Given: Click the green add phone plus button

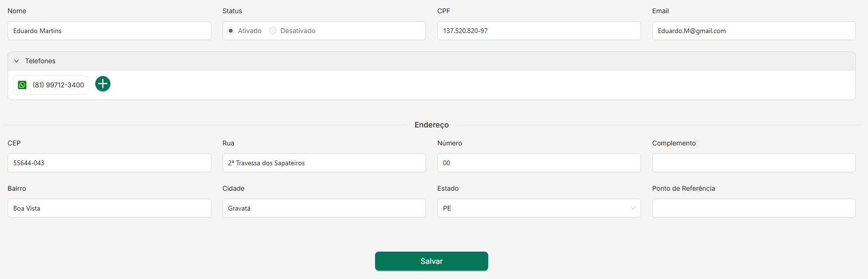Looking at the screenshot, I should tap(103, 84).
